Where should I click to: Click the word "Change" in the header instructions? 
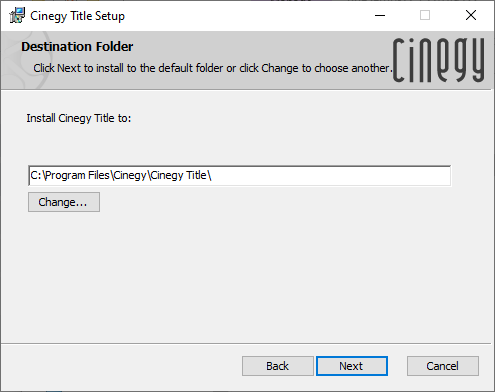(x=280, y=68)
